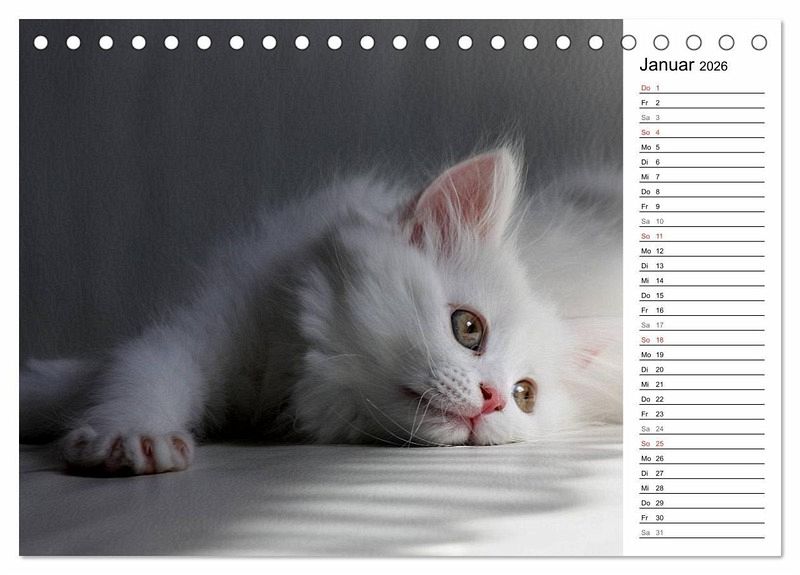Pick the Sa 10 calendar row
This screenshot has height=575, width=800.
[x=701, y=221]
